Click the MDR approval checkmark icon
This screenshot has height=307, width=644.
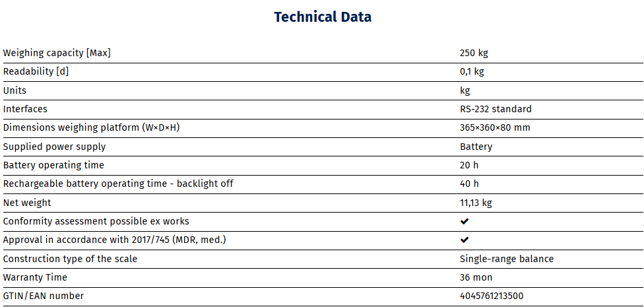[464, 240]
